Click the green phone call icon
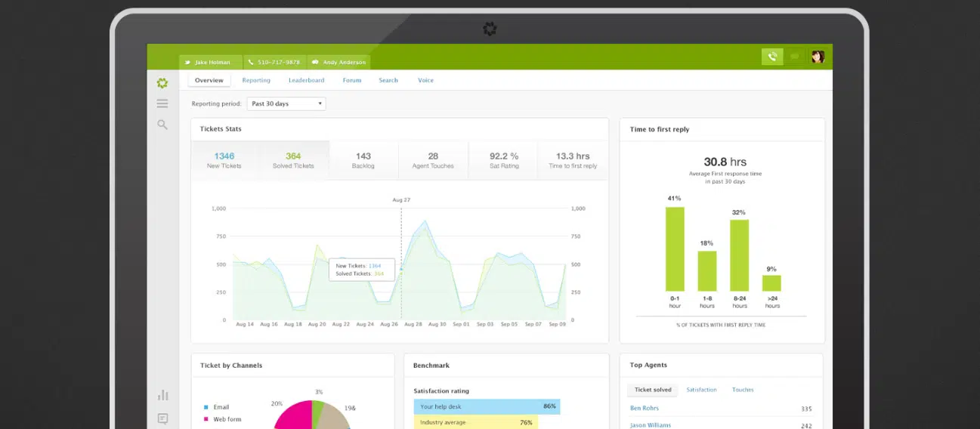 pos(771,57)
